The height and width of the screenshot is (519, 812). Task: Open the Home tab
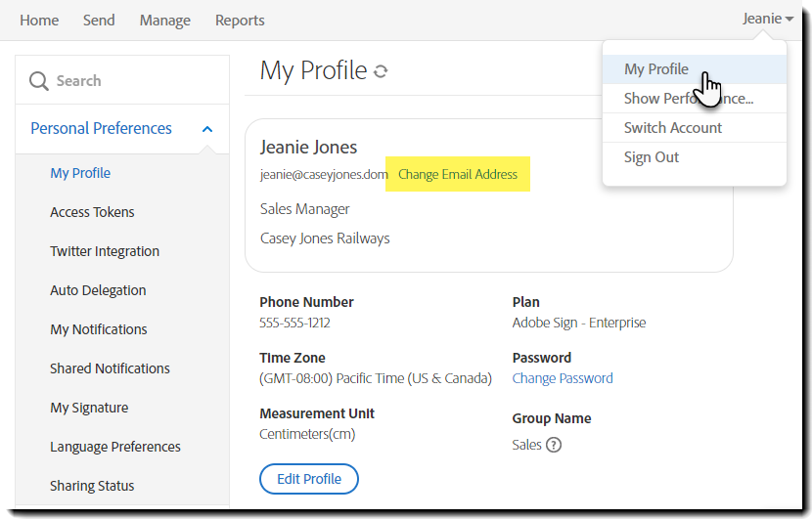tap(39, 21)
